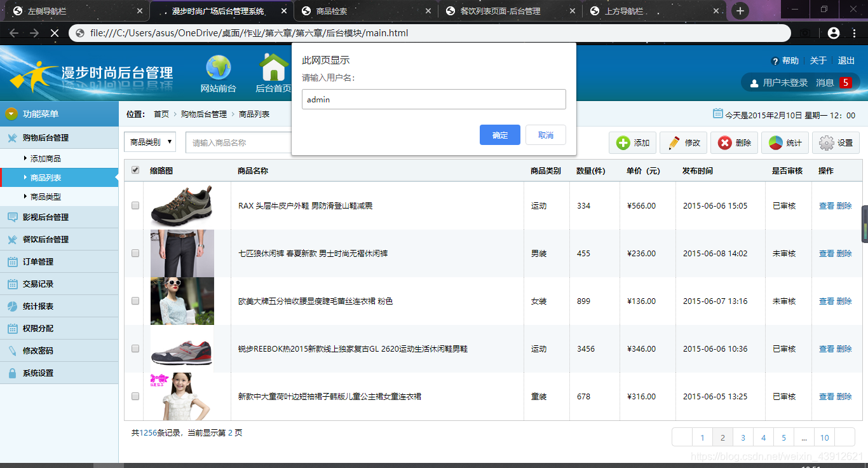Check the box for 锐步REEBOK row
This screenshot has height=468, width=868.
click(135, 348)
